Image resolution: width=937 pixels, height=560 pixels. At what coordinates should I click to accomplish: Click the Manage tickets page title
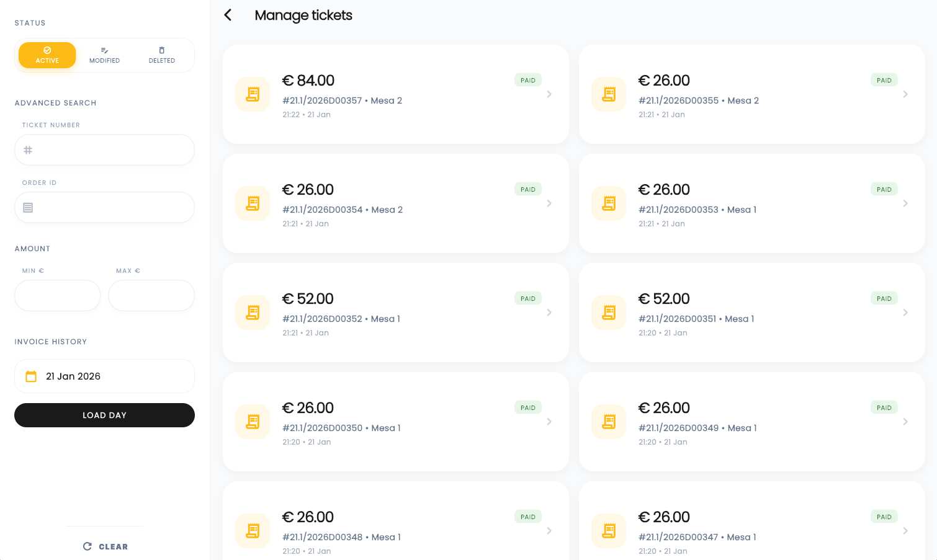tap(303, 15)
